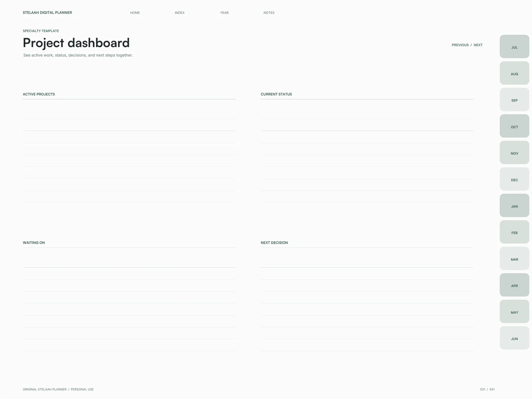Viewport: 532px width, 399px height.
Task: Select the SEP month tab
Action: 514,99
